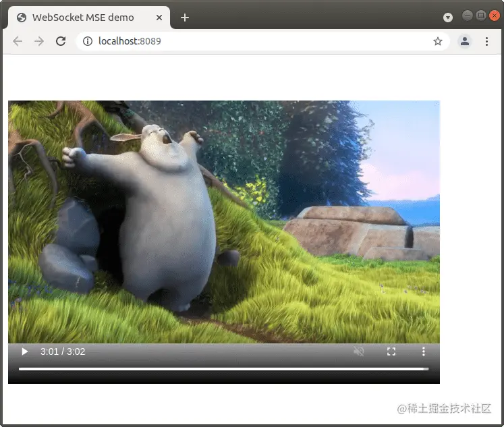Seek on the video progress bar
Viewport: 504px width, 427px height.
click(x=224, y=369)
